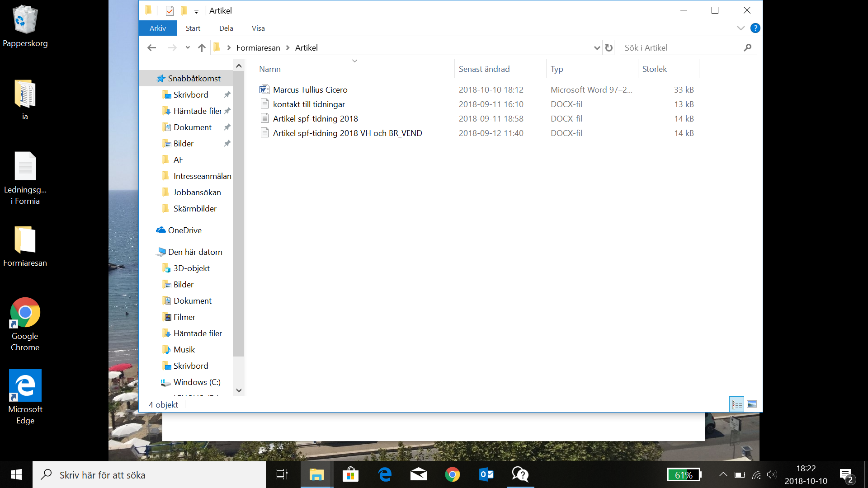The height and width of the screenshot is (488, 868).
Task: Open the recent locations dropdown arrow
Action: 188,48
